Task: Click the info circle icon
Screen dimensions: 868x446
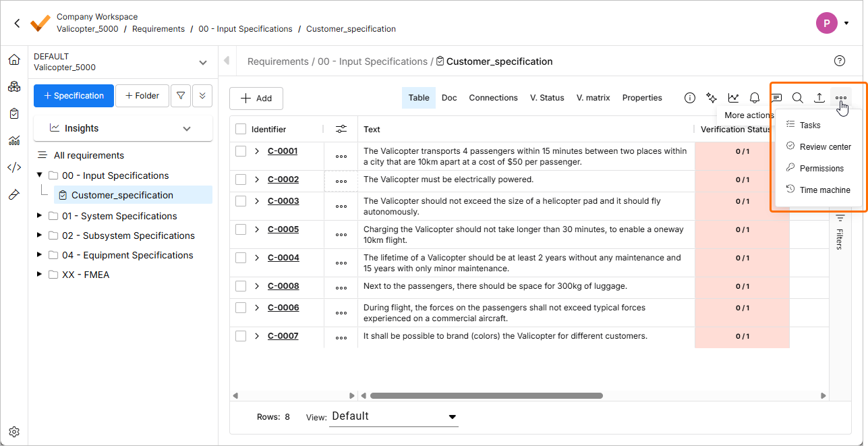Action: point(690,98)
